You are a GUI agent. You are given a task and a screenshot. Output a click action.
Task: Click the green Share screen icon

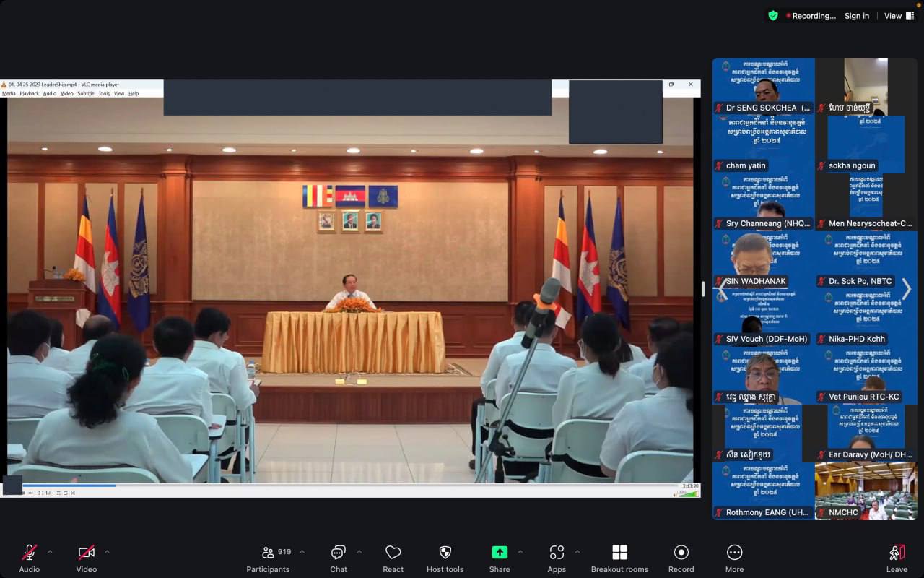click(x=500, y=553)
